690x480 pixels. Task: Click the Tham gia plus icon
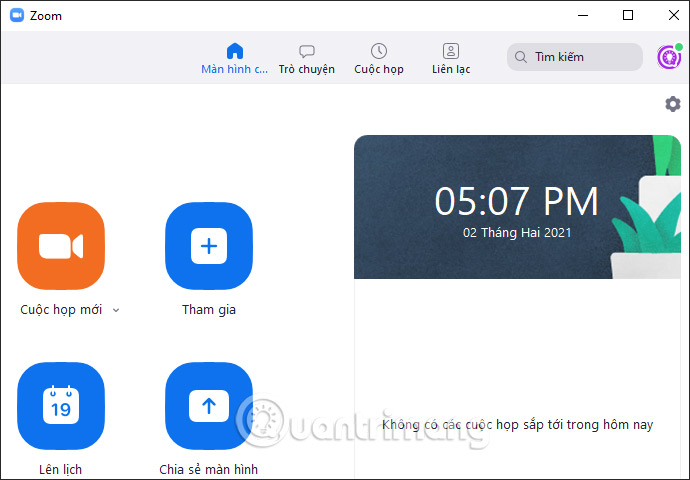point(209,246)
